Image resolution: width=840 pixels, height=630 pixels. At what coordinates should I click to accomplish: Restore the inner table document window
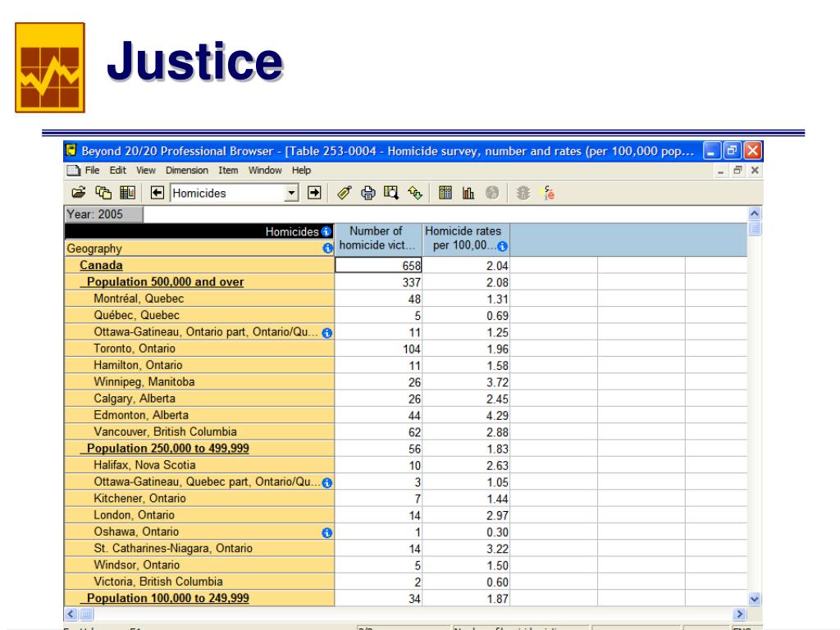point(737,171)
